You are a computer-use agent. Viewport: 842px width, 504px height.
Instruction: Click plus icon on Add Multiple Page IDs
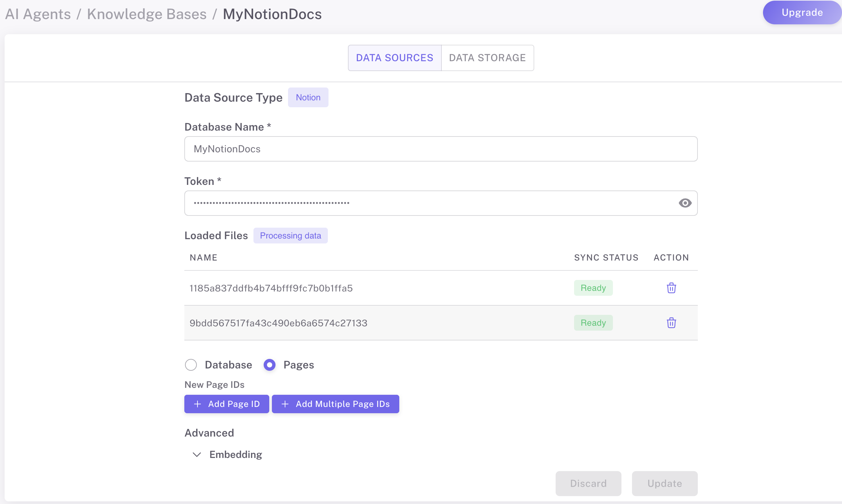click(285, 404)
